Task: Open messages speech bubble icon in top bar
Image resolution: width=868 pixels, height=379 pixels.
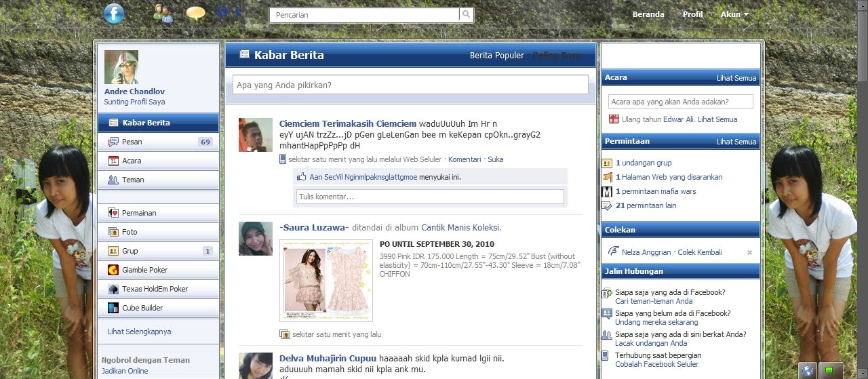Action: [195, 14]
